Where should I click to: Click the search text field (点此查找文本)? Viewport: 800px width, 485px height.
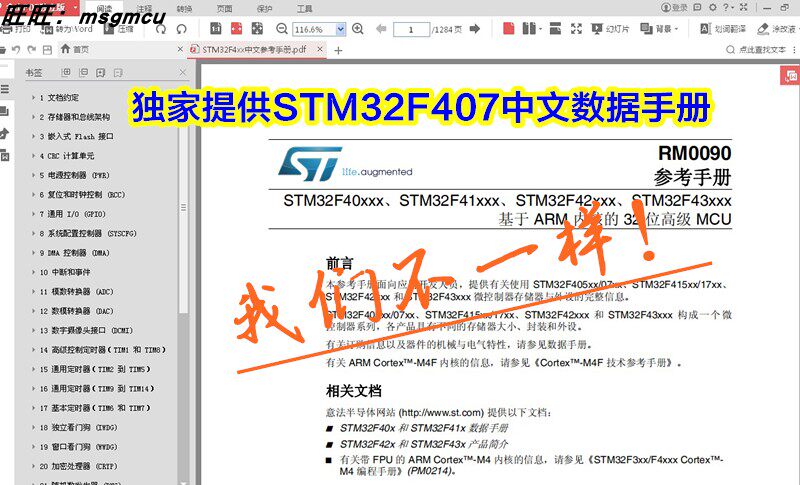point(756,49)
